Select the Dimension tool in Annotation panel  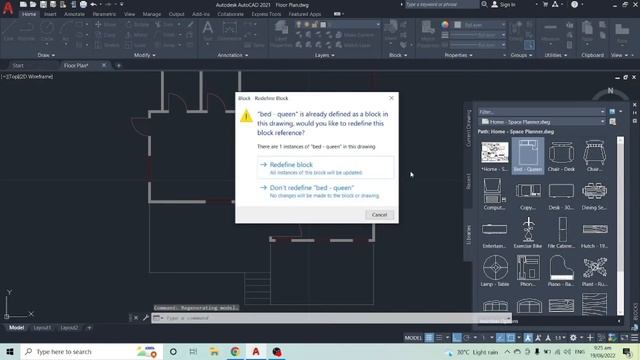click(229, 31)
